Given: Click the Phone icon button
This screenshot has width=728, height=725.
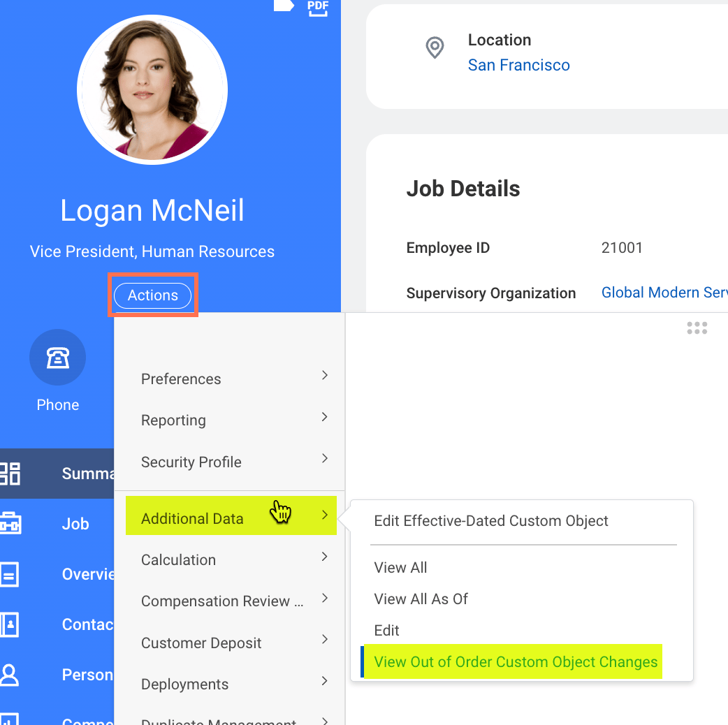Looking at the screenshot, I should pos(57,357).
